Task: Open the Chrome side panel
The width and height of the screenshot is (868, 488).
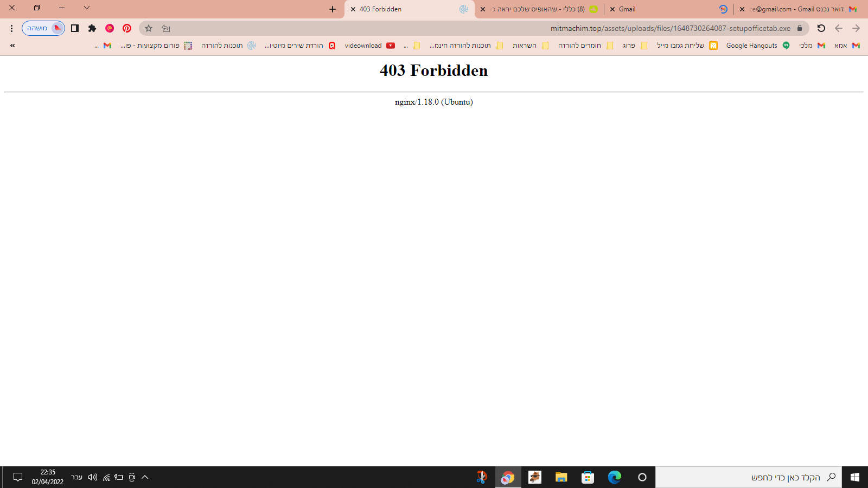Action: (x=75, y=28)
